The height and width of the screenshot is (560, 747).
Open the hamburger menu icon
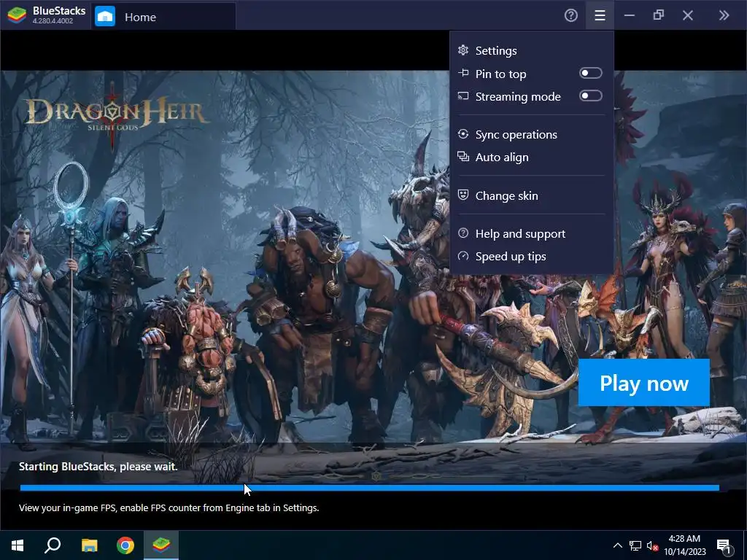click(x=600, y=16)
